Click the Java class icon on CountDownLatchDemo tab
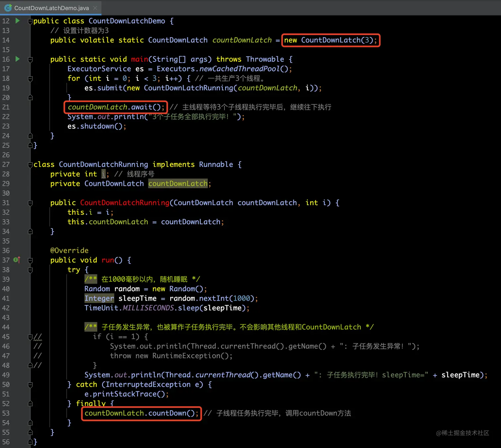This screenshot has height=448, width=501. point(8,8)
